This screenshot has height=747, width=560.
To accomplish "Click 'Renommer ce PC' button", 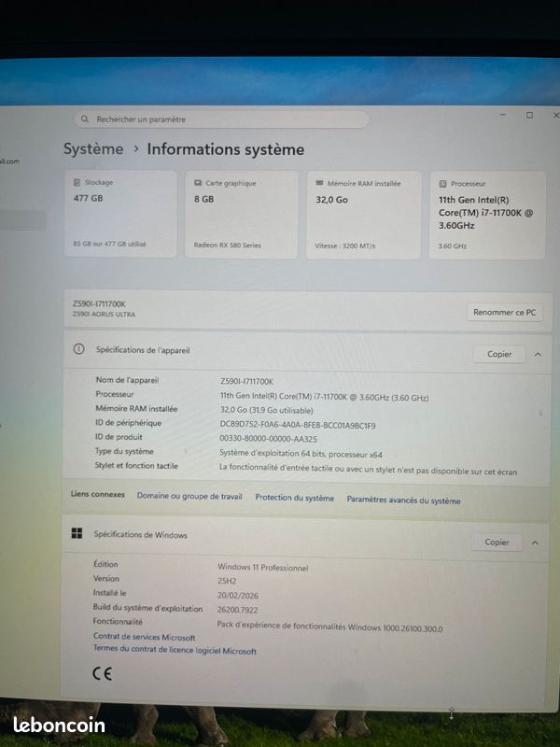I will 504,313.
